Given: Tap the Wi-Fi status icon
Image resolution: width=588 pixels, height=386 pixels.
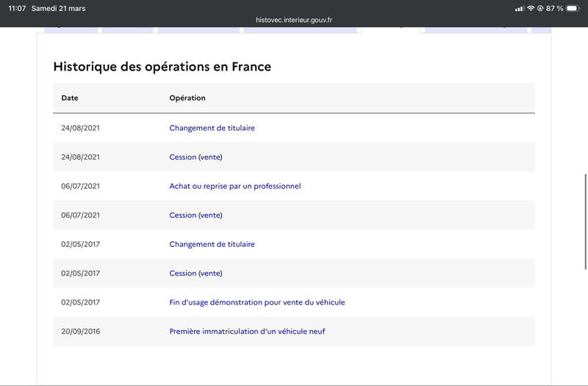Looking at the screenshot, I should [x=531, y=8].
